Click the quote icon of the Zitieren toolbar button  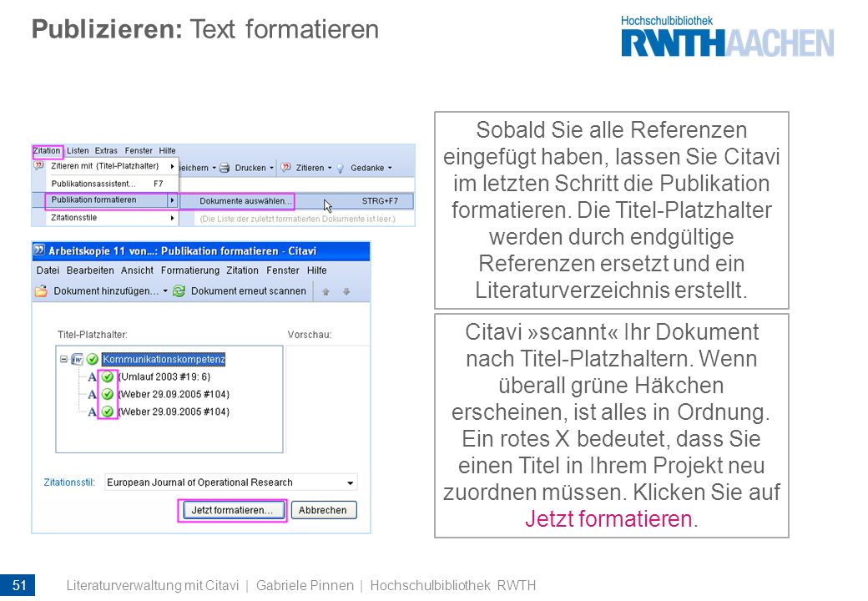[x=285, y=168]
